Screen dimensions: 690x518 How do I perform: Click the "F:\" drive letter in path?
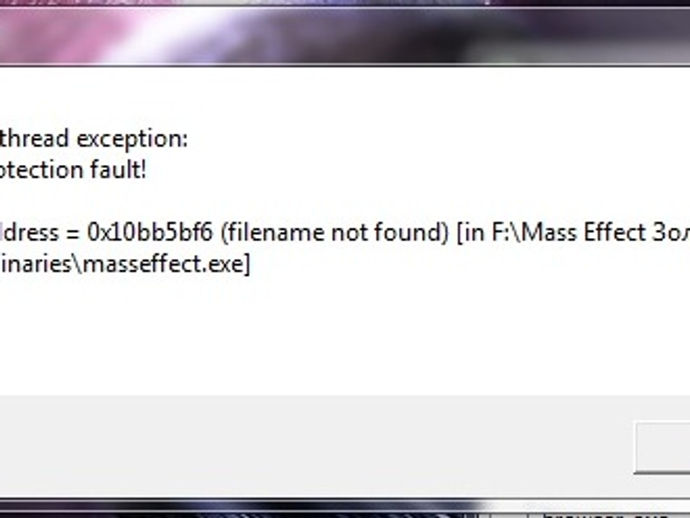coord(506,233)
